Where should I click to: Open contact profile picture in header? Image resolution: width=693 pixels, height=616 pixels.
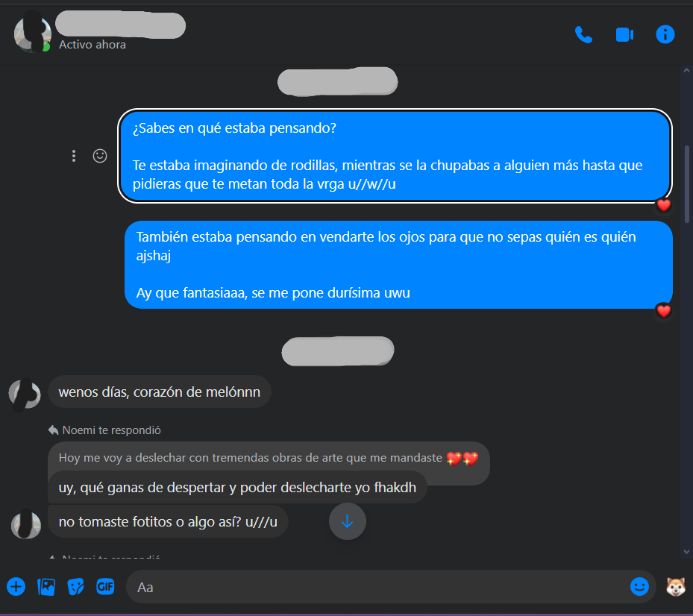pos(32,34)
